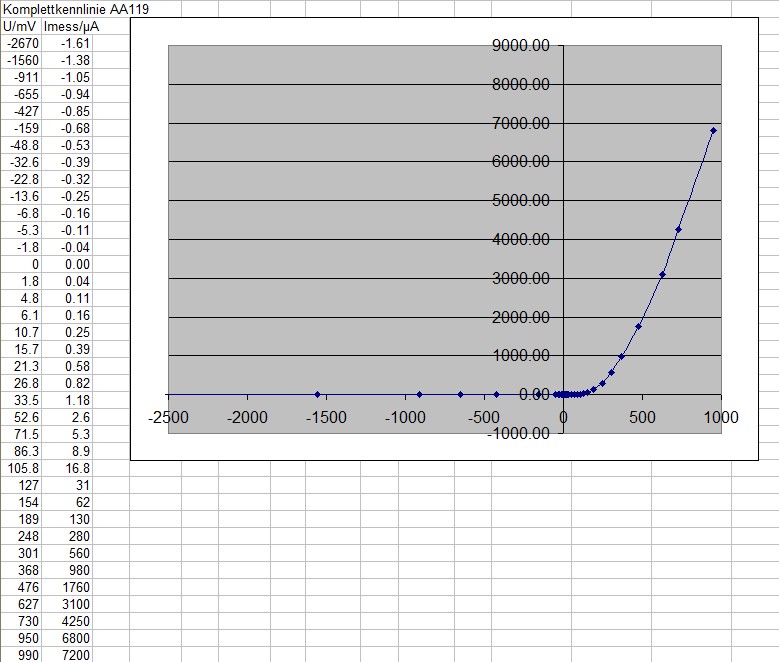The height and width of the screenshot is (662, 779).
Task: Click the current value 280
Action: (67, 536)
